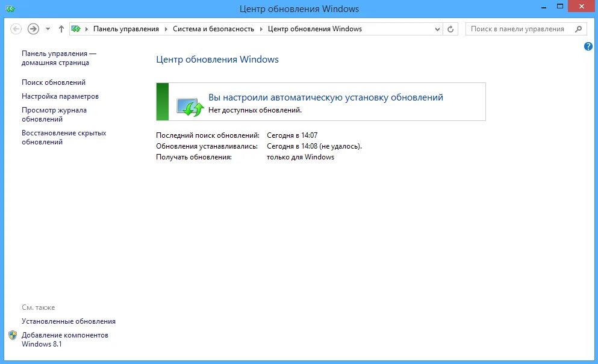Focus the Поиск в панели управления field

(x=526, y=29)
